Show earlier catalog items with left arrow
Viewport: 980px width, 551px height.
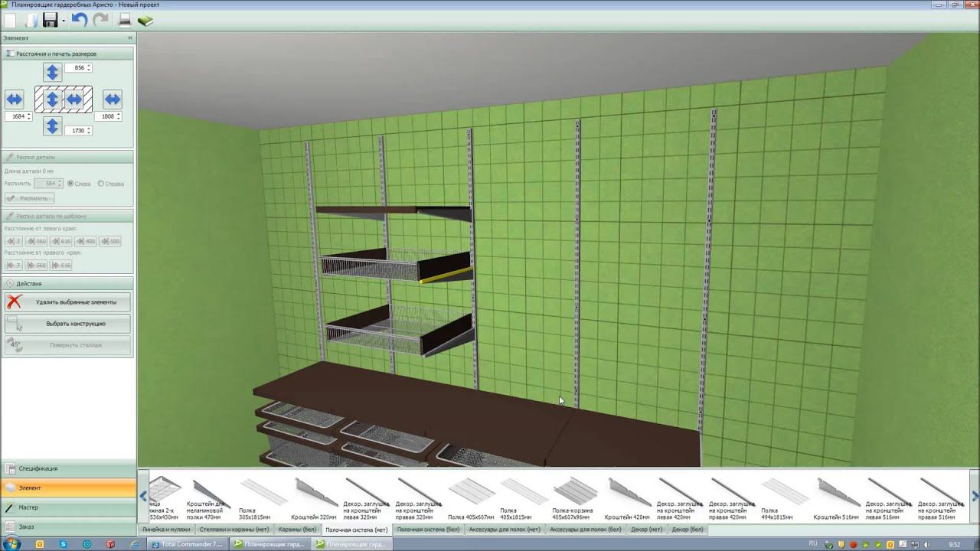pyautogui.click(x=143, y=496)
